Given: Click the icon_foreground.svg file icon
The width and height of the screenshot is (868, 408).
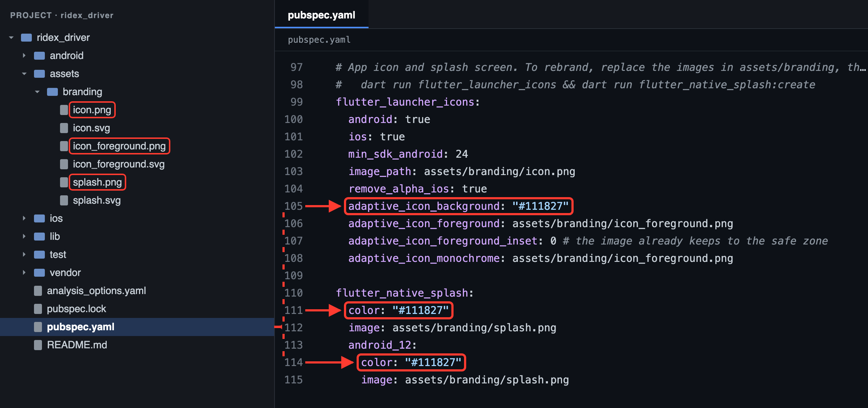Looking at the screenshot, I should [x=64, y=164].
